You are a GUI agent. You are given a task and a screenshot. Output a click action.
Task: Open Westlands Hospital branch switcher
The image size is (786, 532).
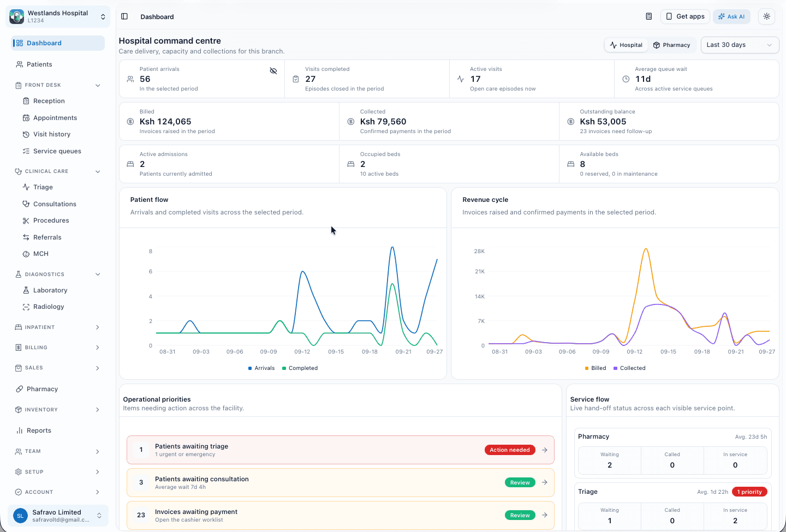coord(58,16)
